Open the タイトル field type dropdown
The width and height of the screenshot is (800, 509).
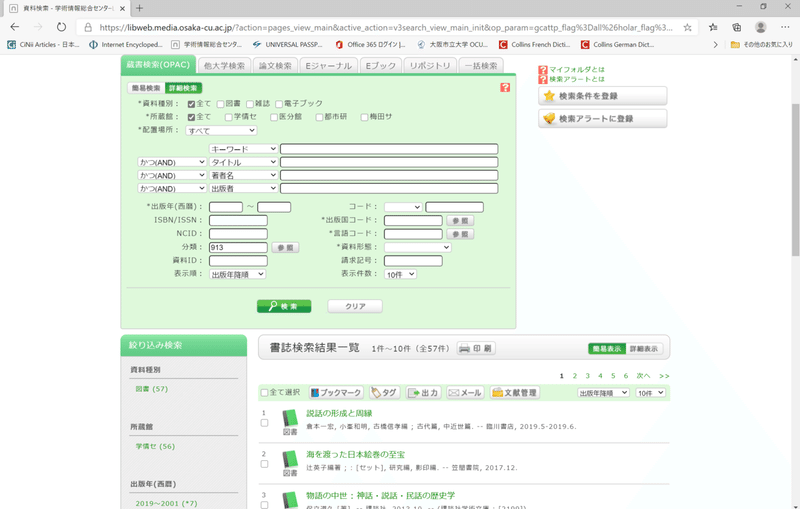coord(243,162)
